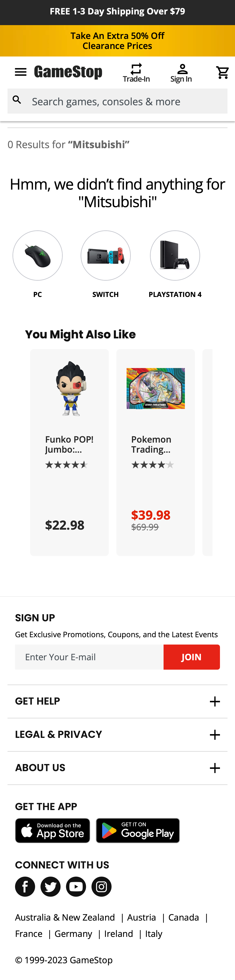Download on the App Store badge
Screen dimensions: 235x980
(x=52, y=831)
